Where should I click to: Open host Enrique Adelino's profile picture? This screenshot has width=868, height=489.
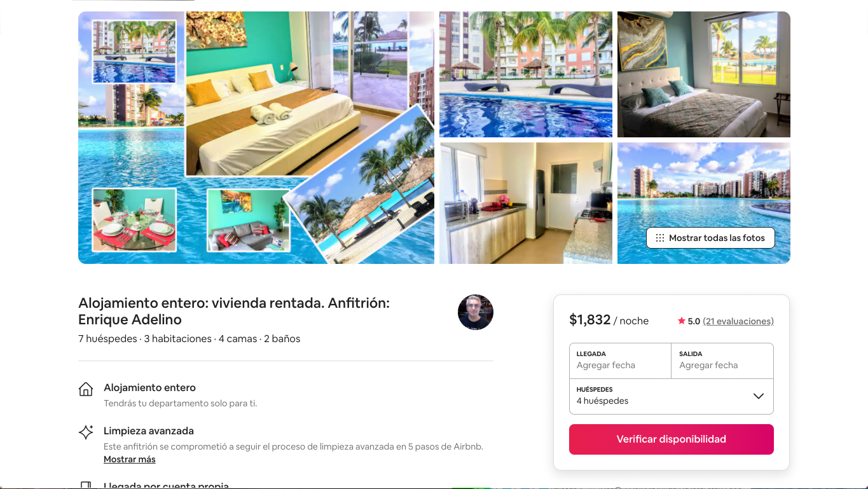(476, 312)
